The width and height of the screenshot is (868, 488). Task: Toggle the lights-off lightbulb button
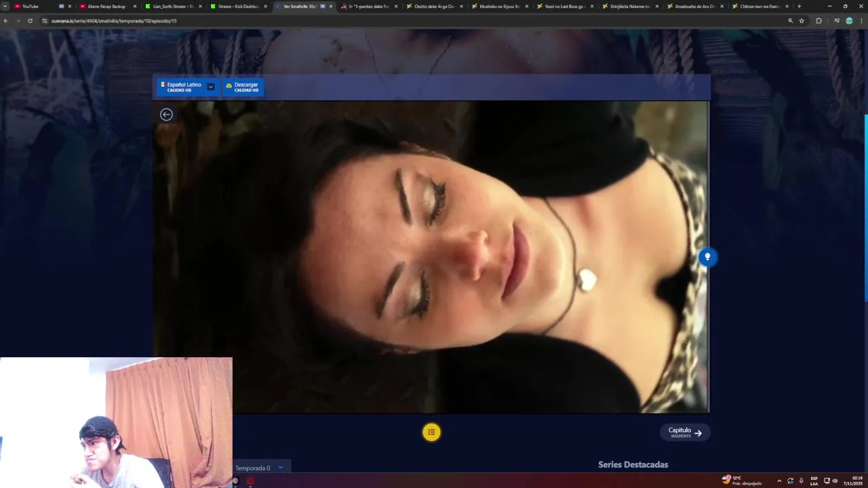pyautogui.click(x=707, y=257)
